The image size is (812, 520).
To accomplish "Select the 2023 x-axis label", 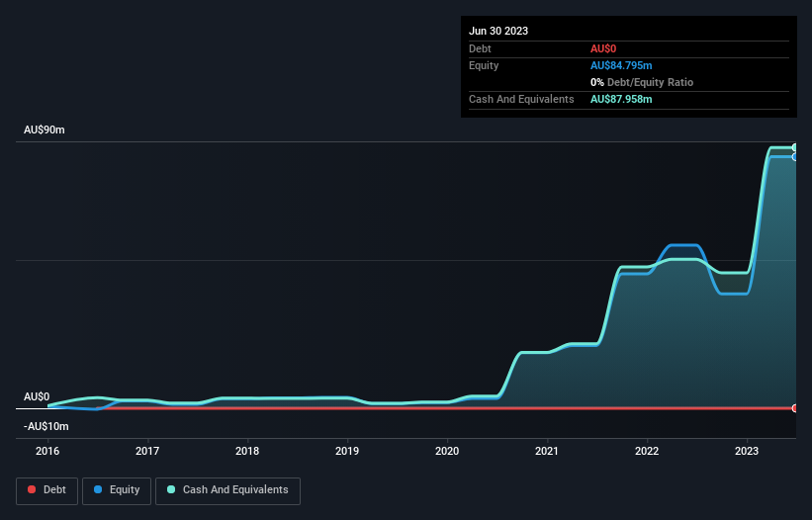I will [x=747, y=451].
